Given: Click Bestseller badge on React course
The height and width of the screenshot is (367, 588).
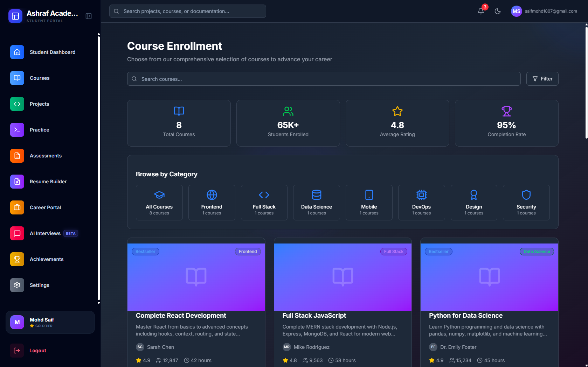Looking at the screenshot, I should pos(145,252).
